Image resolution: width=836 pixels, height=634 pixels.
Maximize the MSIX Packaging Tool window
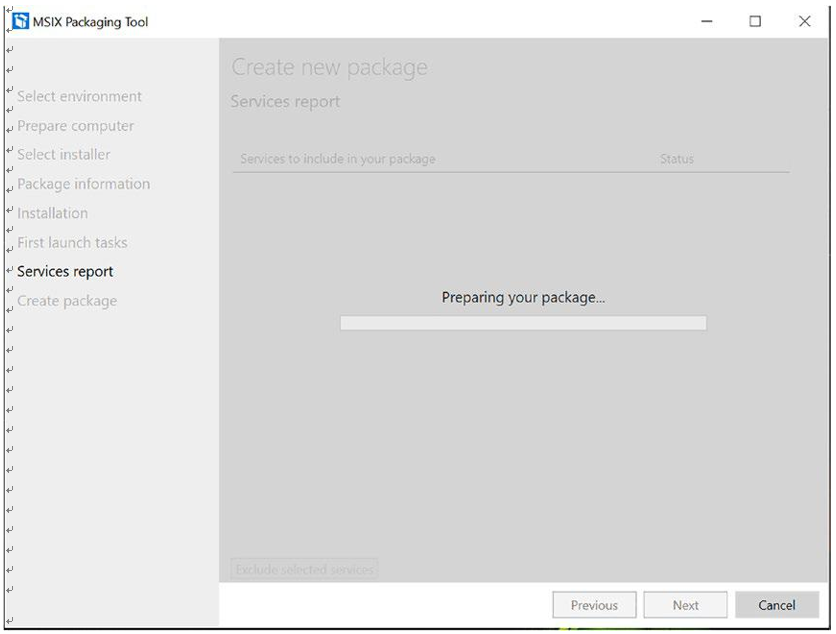(755, 21)
